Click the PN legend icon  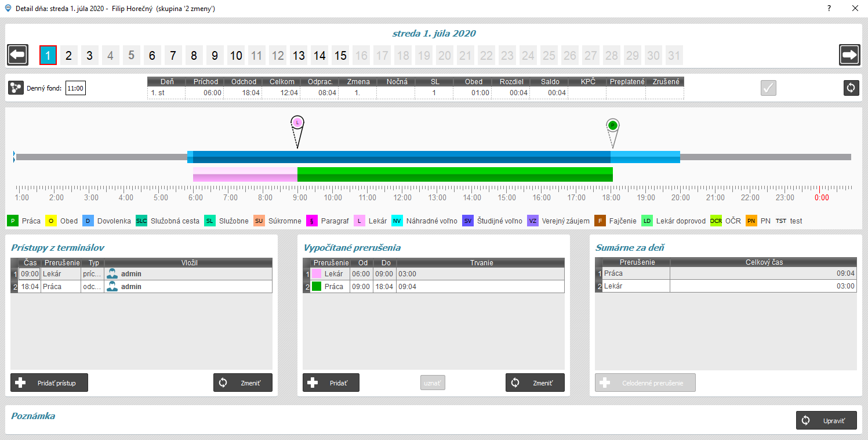click(751, 221)
